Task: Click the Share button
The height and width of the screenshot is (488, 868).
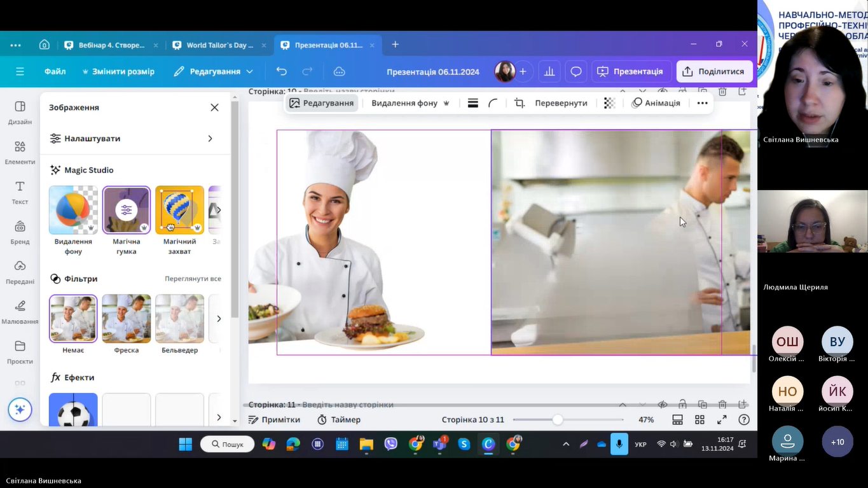Action: point(714,71)
